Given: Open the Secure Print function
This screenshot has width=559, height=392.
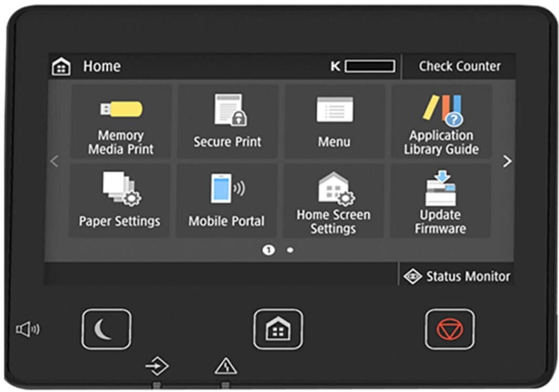Looking at the screenshot, I should pos(227,122).
